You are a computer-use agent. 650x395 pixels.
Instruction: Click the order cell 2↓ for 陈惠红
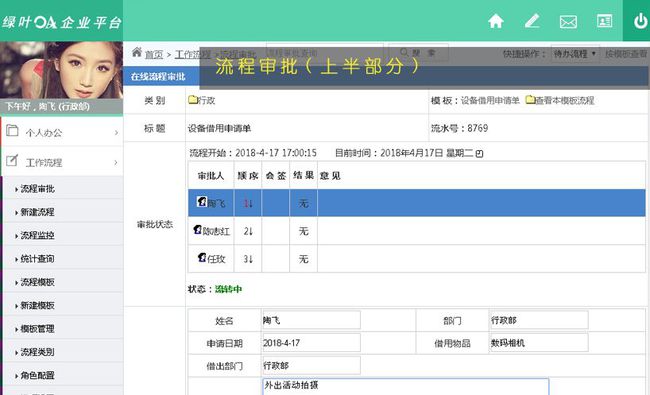point(248,231)
